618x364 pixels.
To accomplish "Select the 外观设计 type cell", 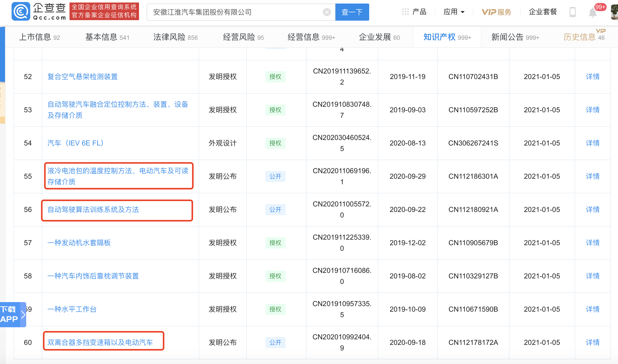I will click(223, 143).
